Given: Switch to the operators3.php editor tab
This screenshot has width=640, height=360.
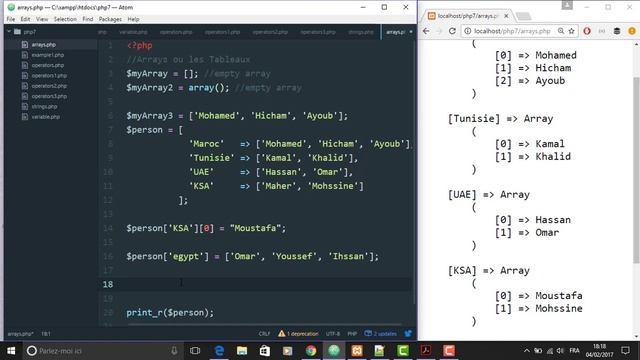Looking at the screenshot, I should coord(318,32).
